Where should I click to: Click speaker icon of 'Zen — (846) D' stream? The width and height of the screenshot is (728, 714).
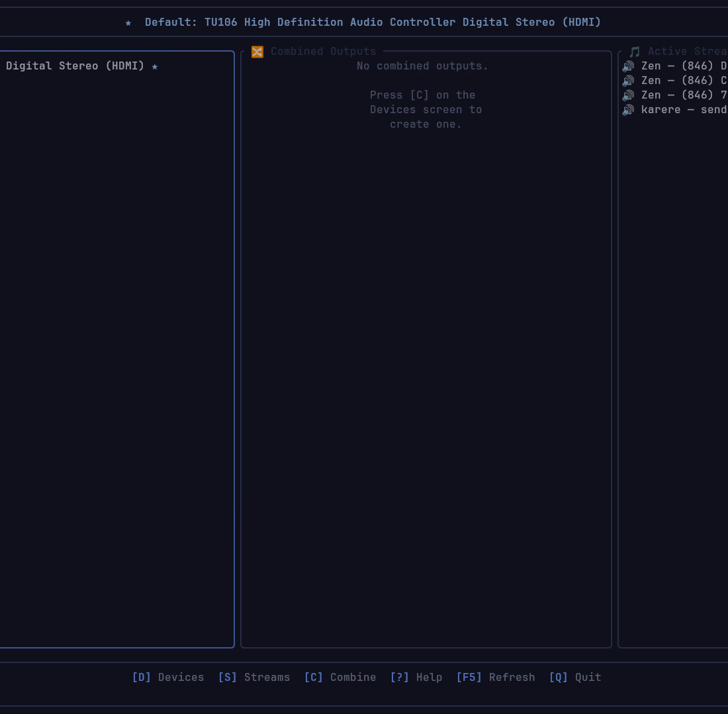[628, 66]
